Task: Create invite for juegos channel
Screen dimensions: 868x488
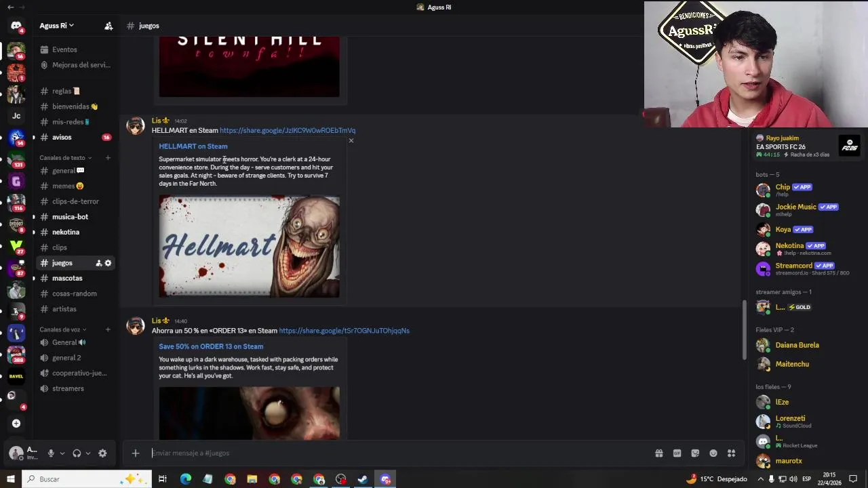Action: pos(98,263)
